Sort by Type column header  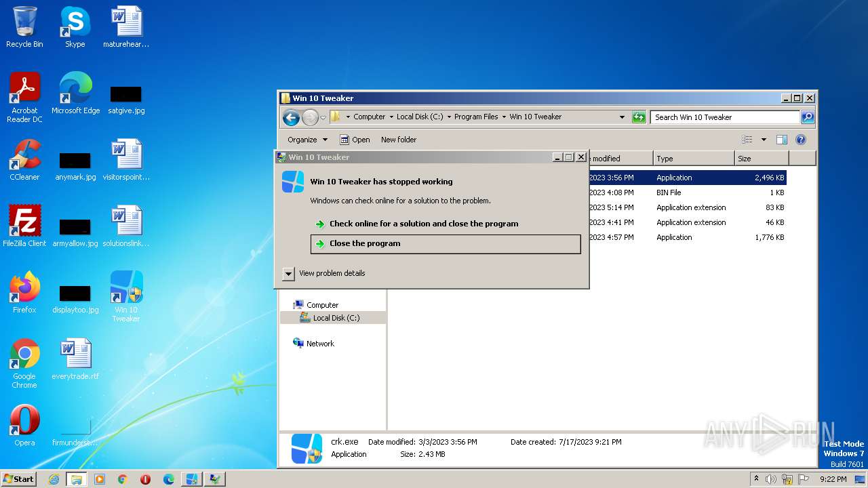(694, 159)
